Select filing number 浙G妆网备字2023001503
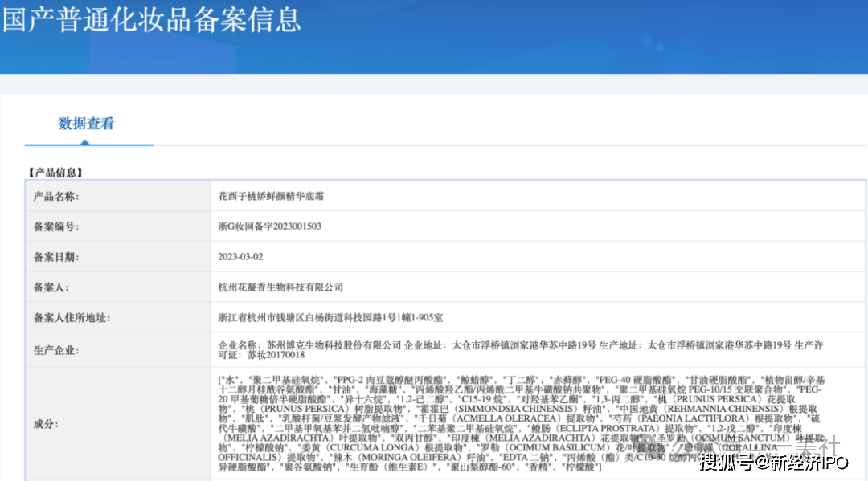Screen dimensions: 868x481 (x=269, y=226)
